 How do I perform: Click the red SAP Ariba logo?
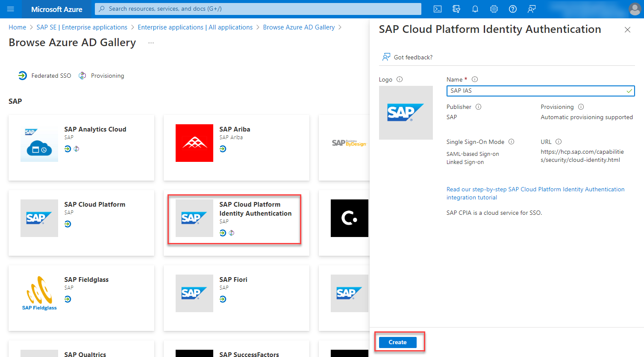(194, 143)
